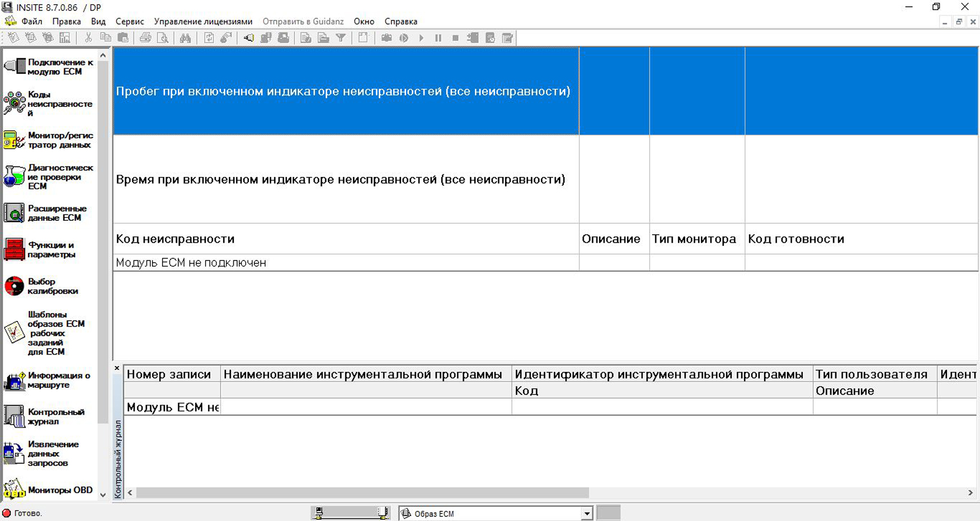
Task: Open Информация о маршруте in the sidebar
Action: (15, 380)
